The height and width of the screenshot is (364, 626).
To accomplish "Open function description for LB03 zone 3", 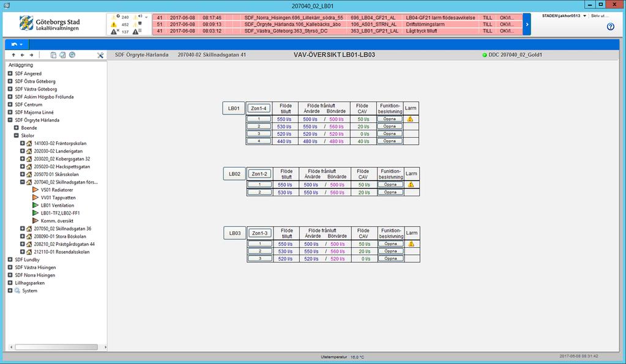I will click(391, 258).
